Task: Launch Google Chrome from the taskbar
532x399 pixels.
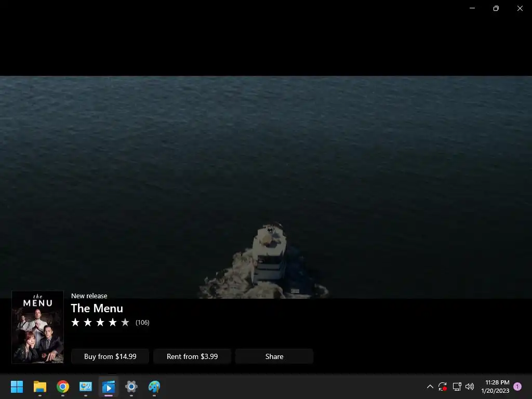Action: (63, 387)
